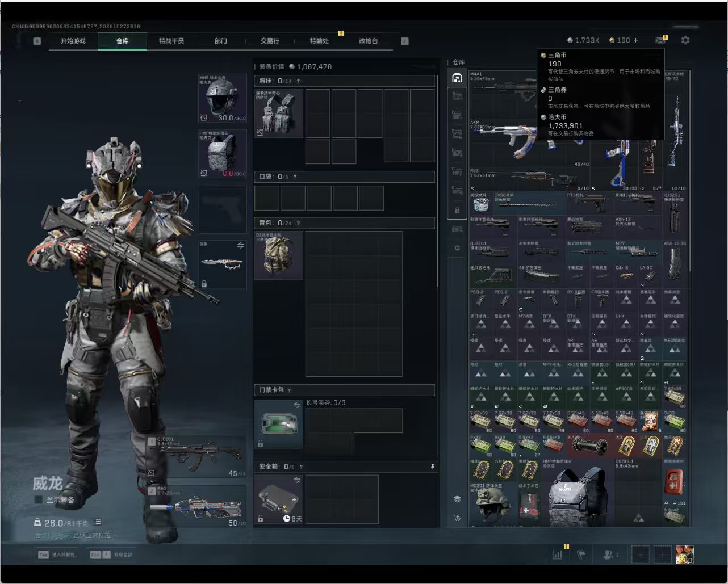Select the MC201 helmet in warehouse
728x584 pixels.
click(x=493, y=503)
